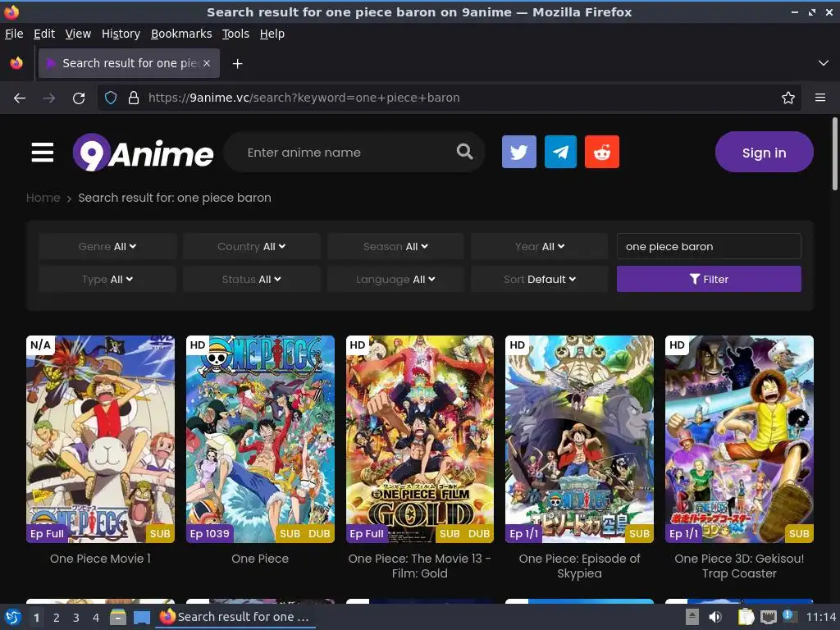Viewport: 840px width, 630px height.
Task: Open the Bookmarks menu
Action: tap(181, 34)
